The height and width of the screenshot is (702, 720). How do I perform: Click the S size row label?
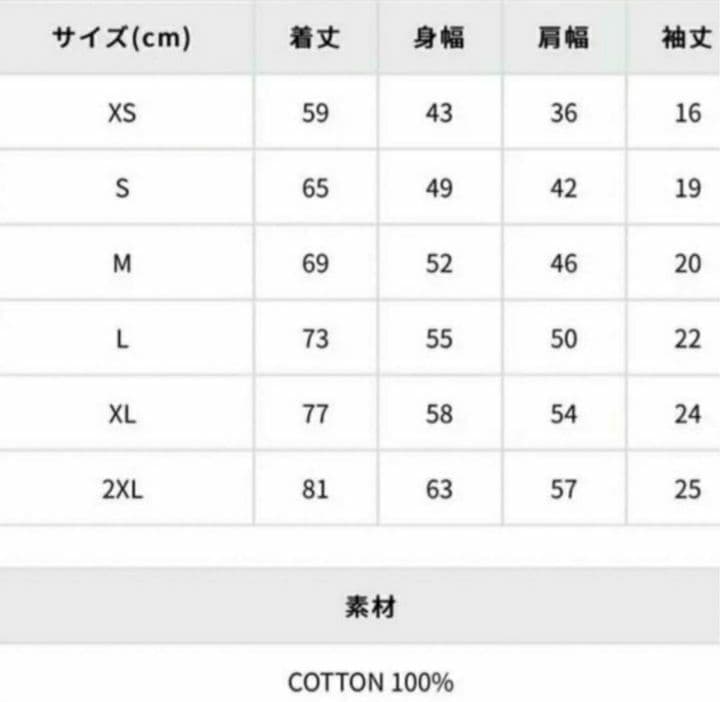tap(122, 188)
